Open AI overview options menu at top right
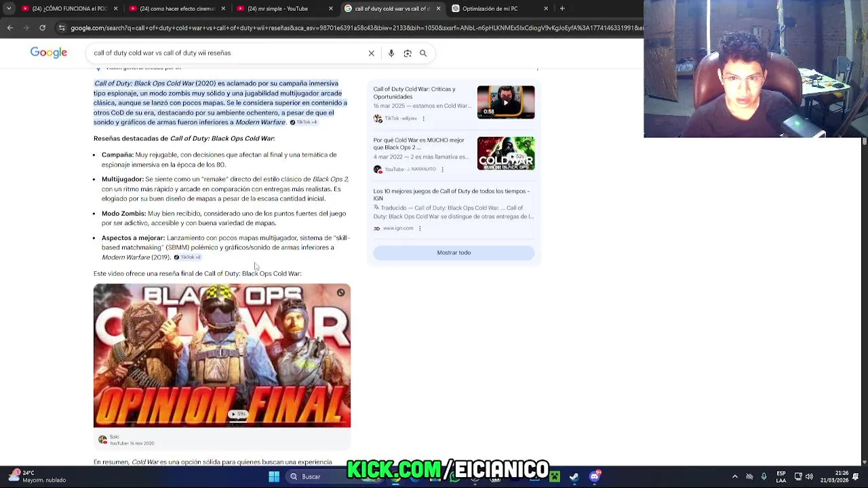This screenshot has height=488, width=868. (x=538, y=68)
